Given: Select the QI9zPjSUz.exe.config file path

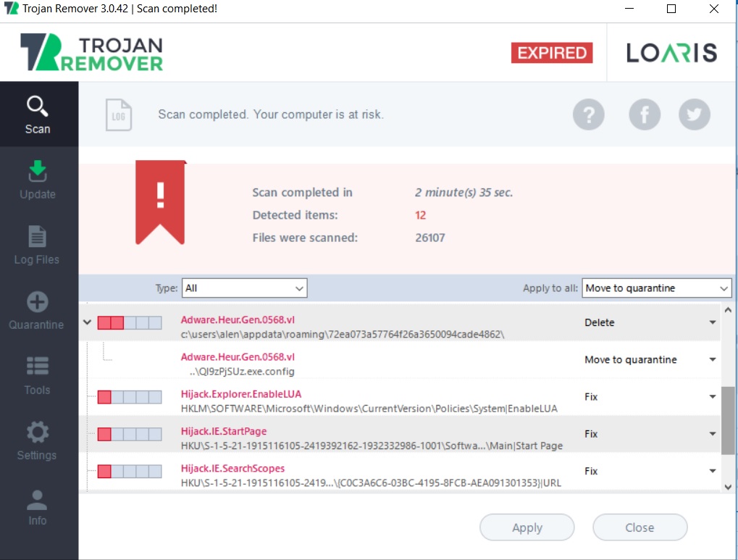Looking at the screenshot, I should pos(242,372).
